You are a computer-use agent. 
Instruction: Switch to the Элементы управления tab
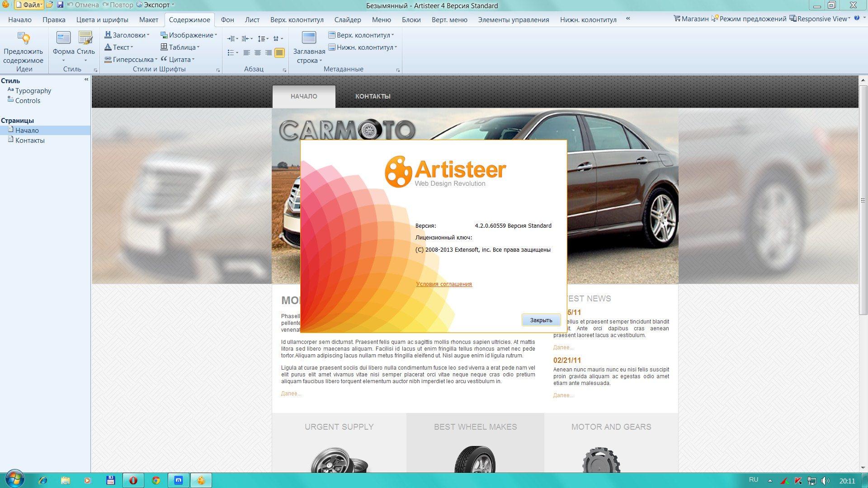514,19
